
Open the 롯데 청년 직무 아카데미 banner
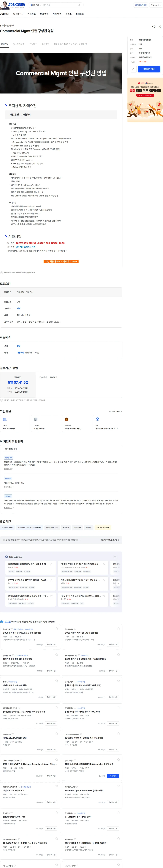pos(145,100)
